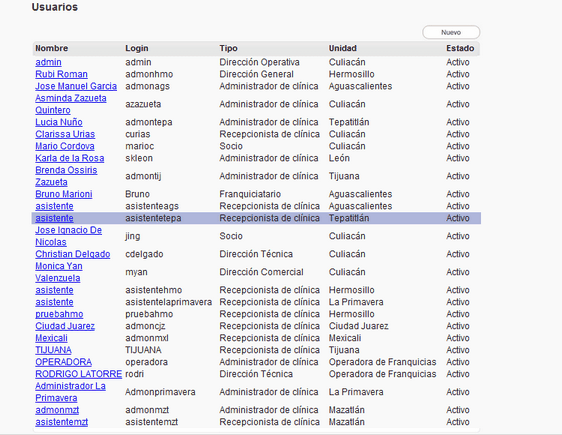Image resolution: width=562 pixels, height=435 pixels.
Task: Select the RODRIGO LATORRE link
Action: (x=78, y=374)
